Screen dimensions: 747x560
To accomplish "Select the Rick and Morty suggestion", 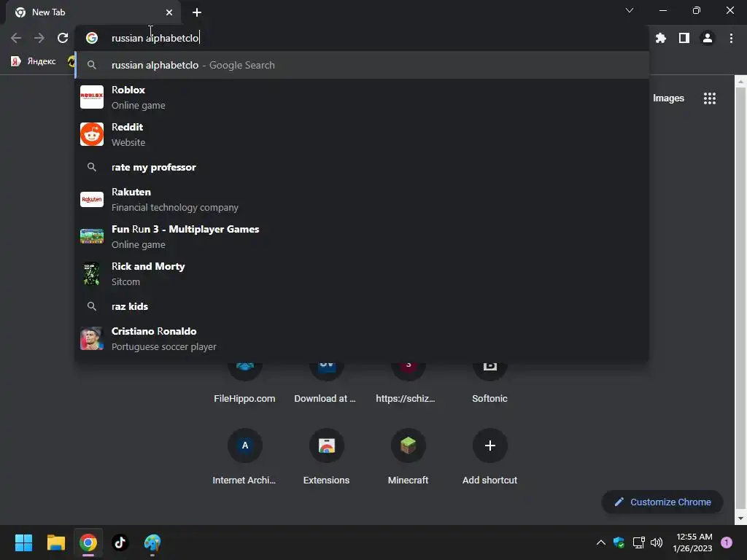I will 362,274.
